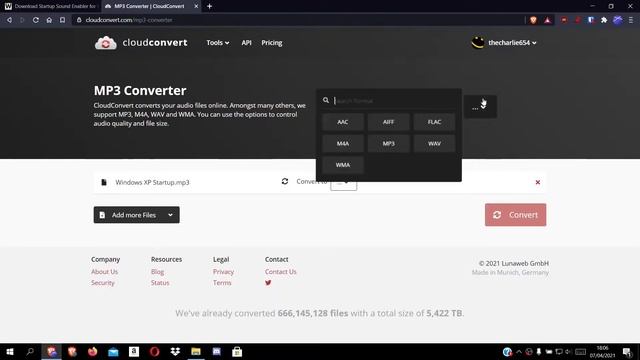Close the MP3 Converter tab

click(196, 6)
